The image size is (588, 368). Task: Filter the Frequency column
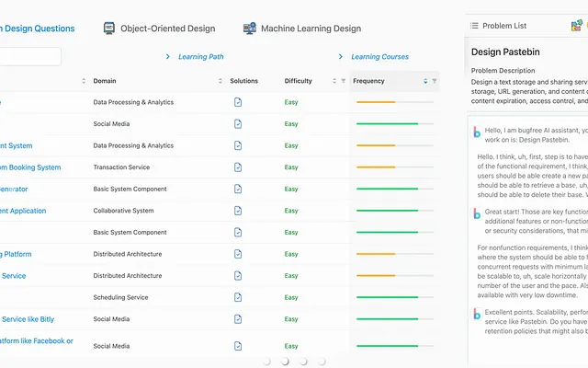tap(435, 81)
